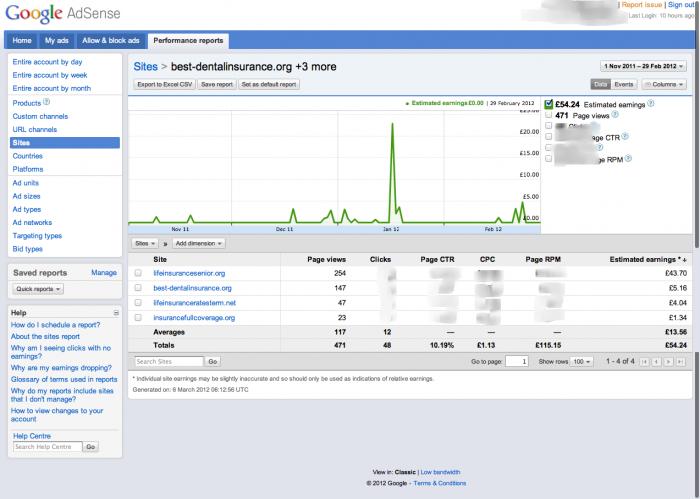Viewport: 700px width, 499px height.
Task: Open Custom channels report
Action: (40, 116)
